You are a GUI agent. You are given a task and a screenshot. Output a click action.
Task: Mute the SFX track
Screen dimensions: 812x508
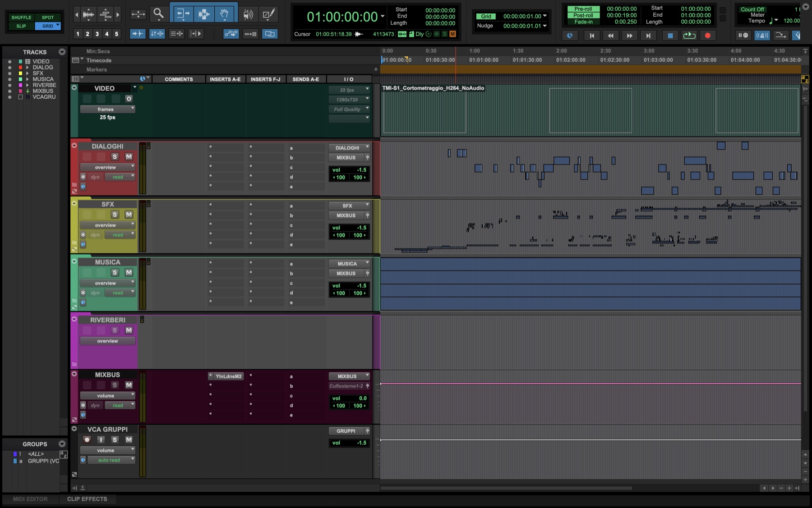point(129,215)
